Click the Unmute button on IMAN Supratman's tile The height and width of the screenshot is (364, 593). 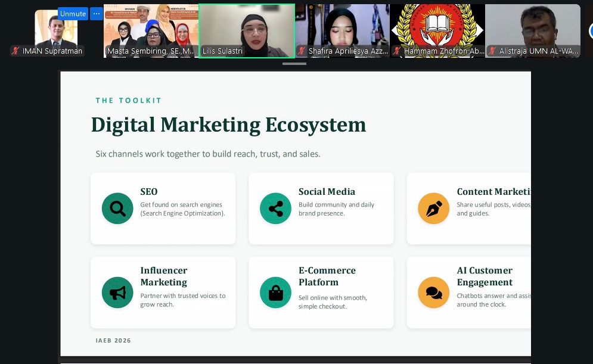pyautogui.click(x=73, y=14)
